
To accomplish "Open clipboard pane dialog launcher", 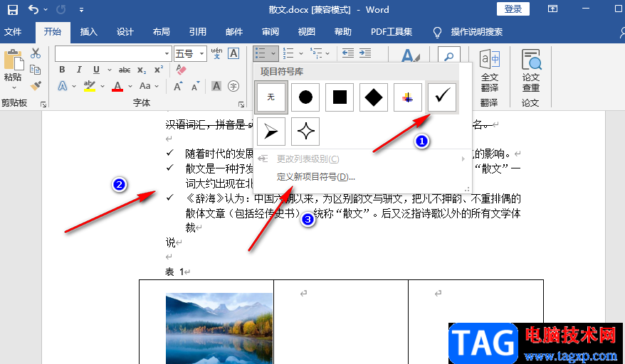I will tap(43, 105).
